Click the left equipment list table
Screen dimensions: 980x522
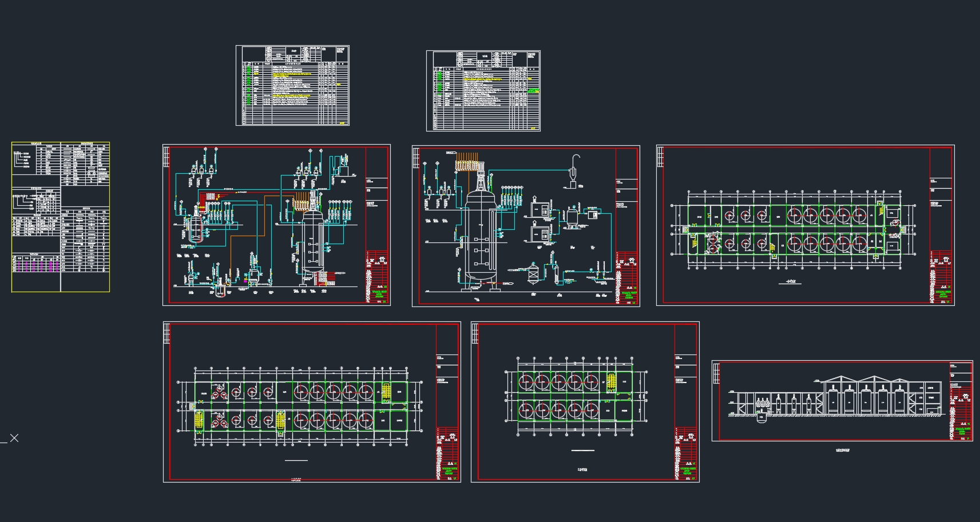tap(292, 86)
